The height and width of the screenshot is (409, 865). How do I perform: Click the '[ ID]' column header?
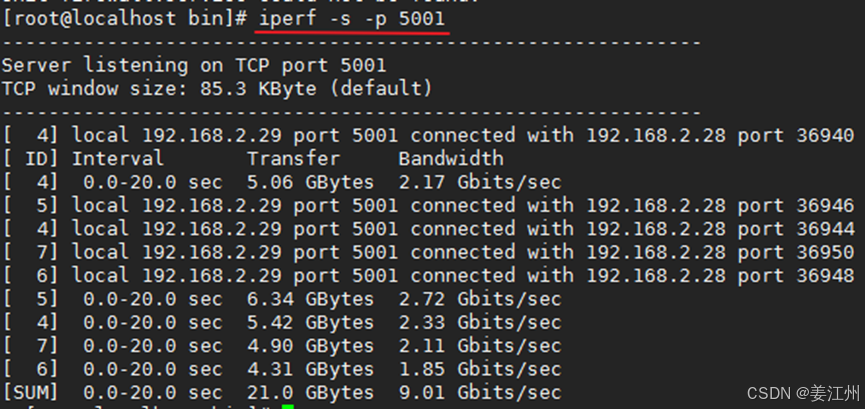[30, 159]
